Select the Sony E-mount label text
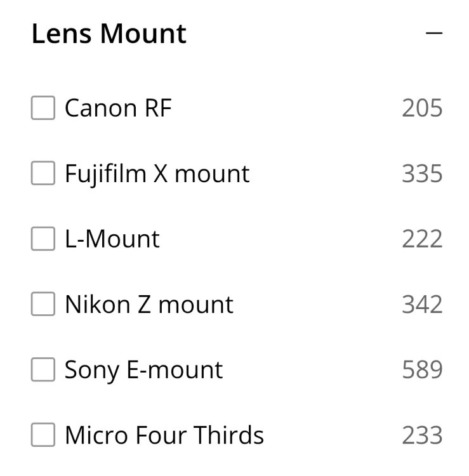Screen dimensions: 469x476 (143, 370)
